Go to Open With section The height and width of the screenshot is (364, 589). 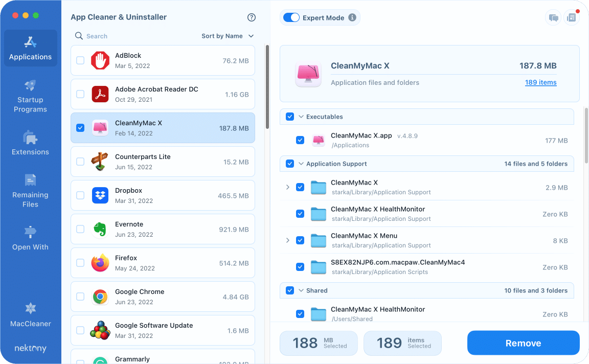click(31, 238)
